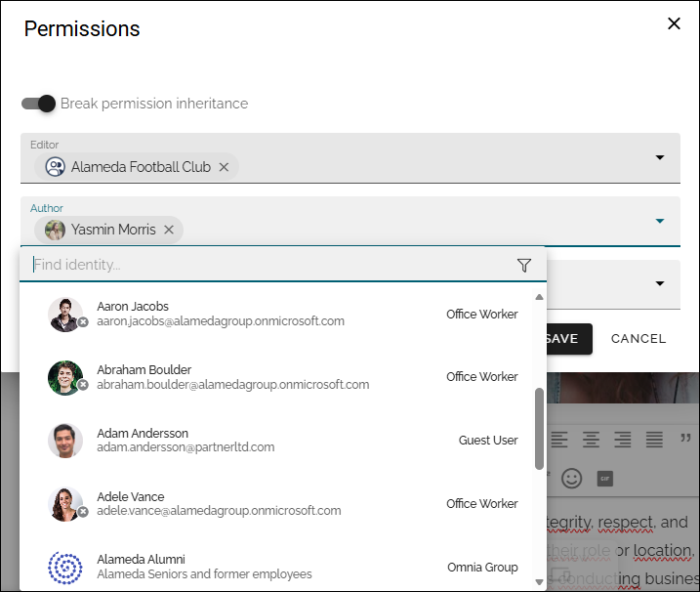Click the identity list scrollbar thumb
Viewport: 700px width, 592px height.
pos(539,429)
